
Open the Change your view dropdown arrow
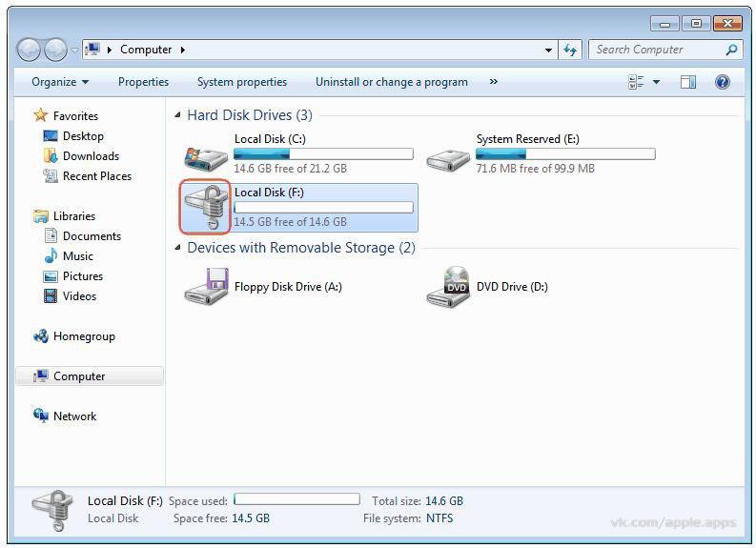click(657, 82)
